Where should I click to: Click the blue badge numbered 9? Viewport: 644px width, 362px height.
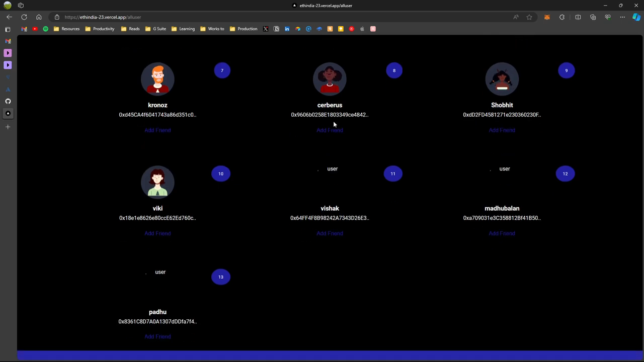pyautogui.click(x=566, y=70)
